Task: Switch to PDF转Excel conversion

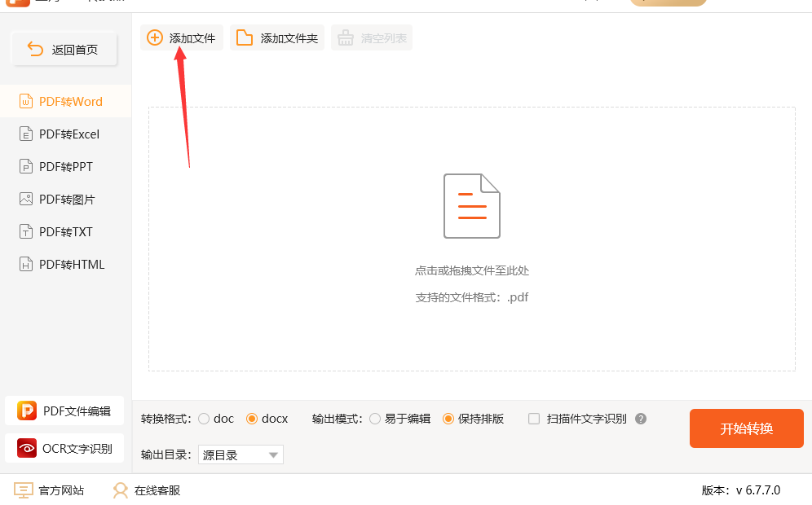Action: 66,134
